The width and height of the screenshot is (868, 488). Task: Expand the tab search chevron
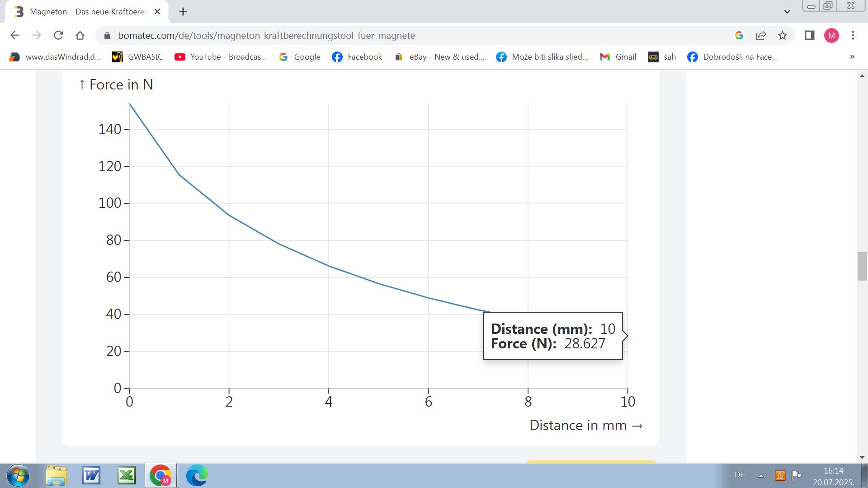(x=787, y=12)
